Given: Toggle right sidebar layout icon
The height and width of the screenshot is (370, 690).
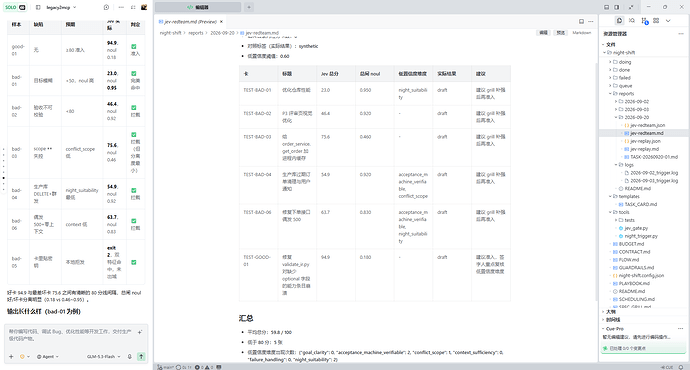Looking at the screenshot, I should tap(617, 7).
